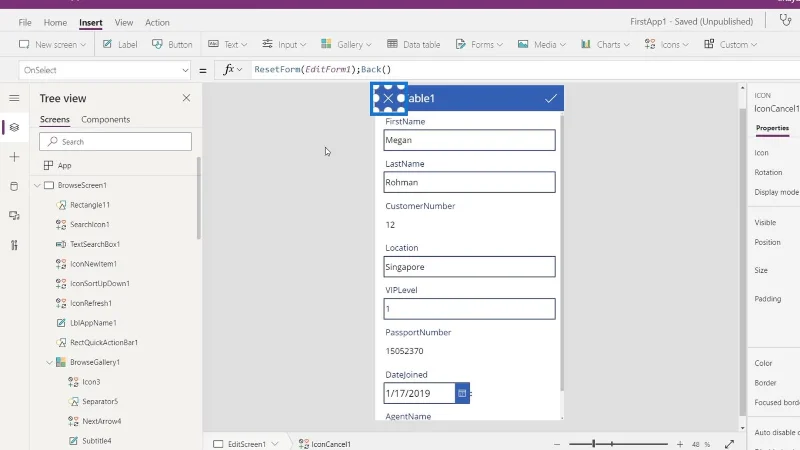Open the Advanced tools icon in left rail
800x450 pixels.
pyautogui.click(x=14, y=245)
